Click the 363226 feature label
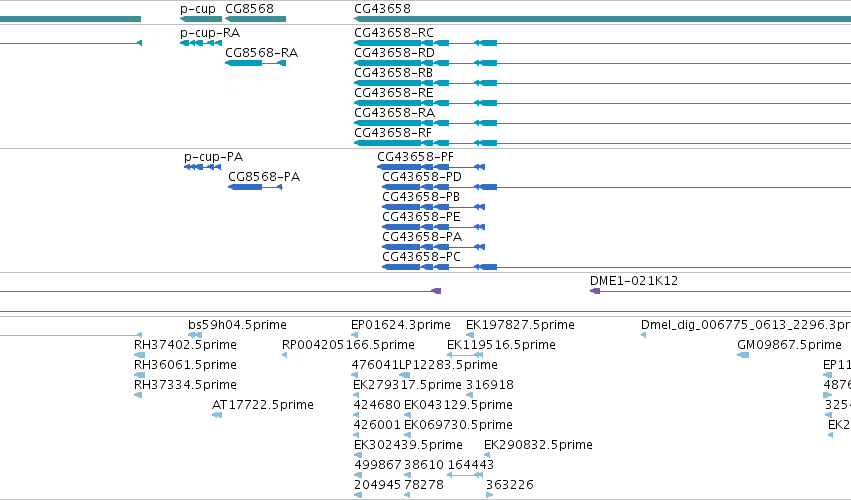The width and height of the screenshot is (851, 500). [510, 485]
